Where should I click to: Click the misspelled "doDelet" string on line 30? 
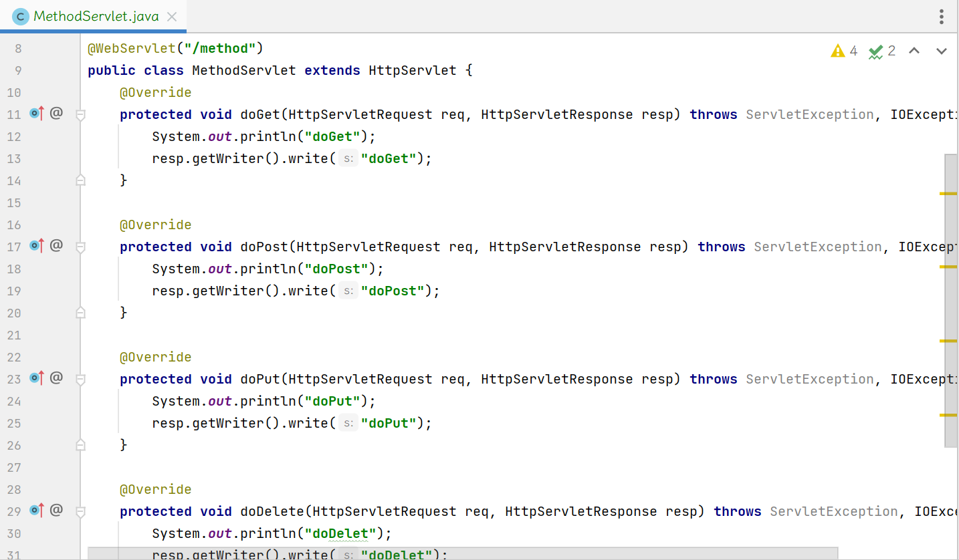point(340,533)
